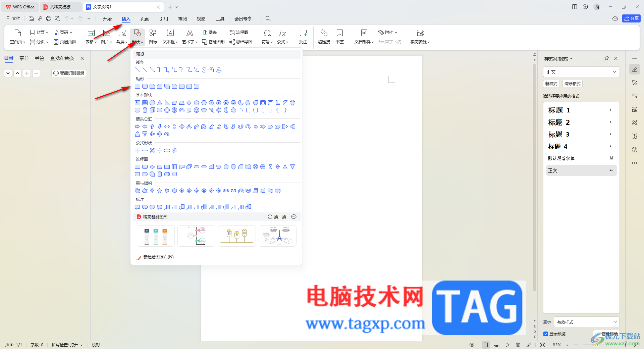This screenshot has width=644, height=349.
Task: Switch to 章节 tab in navigation pane
Action: coord(24,58)
